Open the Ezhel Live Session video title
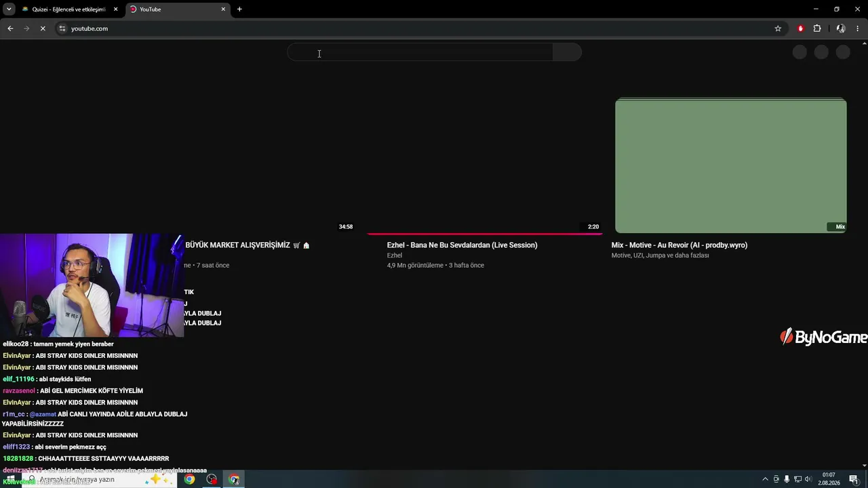The height and width of the screenshot is (488, 868). click(x=462, y=245)
